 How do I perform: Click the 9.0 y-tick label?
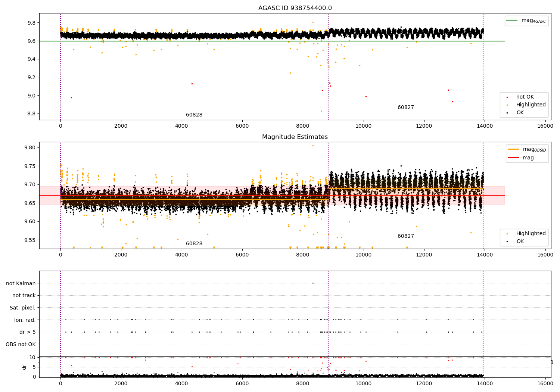31,96
